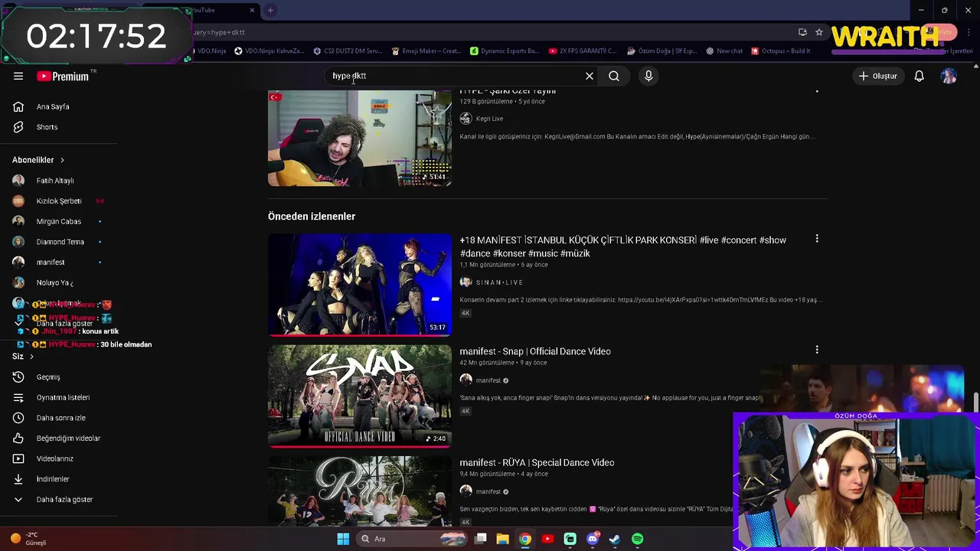This screenshot has width=980, height=551.
Task: Open Task View on the taskbar
Action: click(x=481, y=539)
